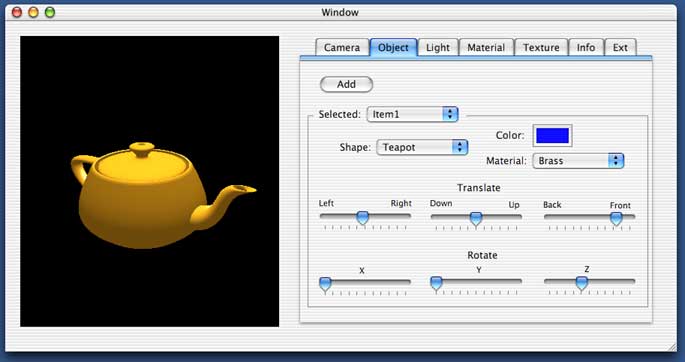Click the "Translate" section heading

(x=479, y=188)
